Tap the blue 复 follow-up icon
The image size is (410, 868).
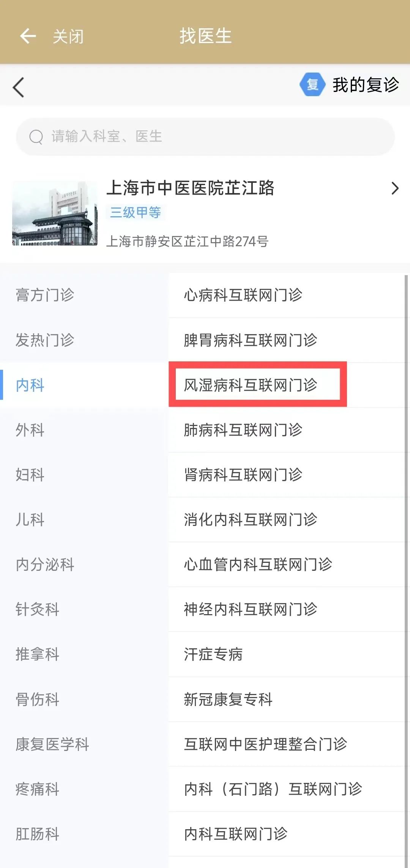[x=312, y=84]
